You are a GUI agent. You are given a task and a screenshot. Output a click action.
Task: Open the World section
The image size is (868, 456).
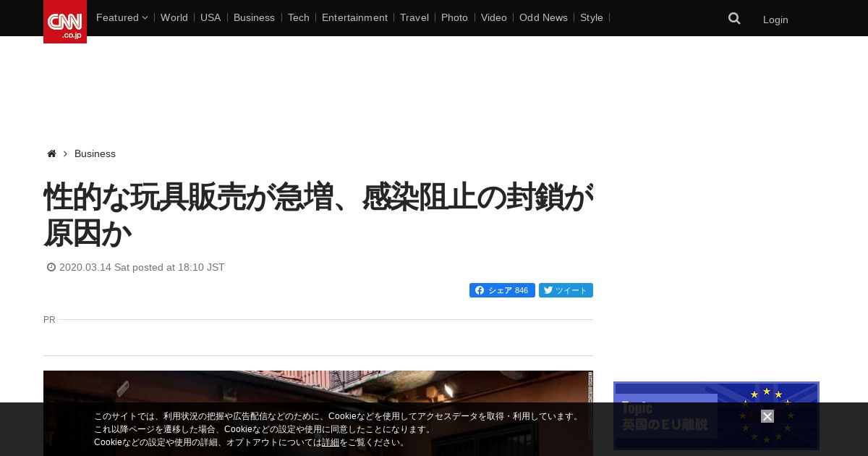(174, 17)
